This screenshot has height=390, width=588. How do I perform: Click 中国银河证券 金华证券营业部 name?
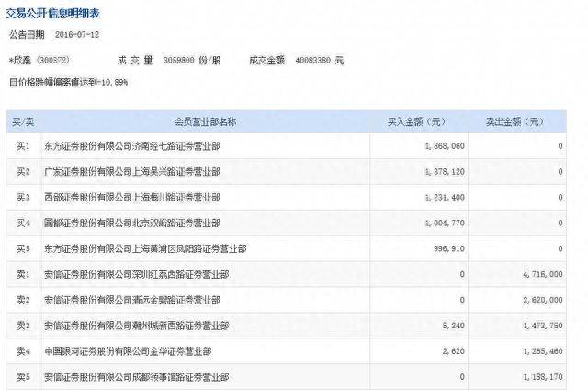coord(128,351)
